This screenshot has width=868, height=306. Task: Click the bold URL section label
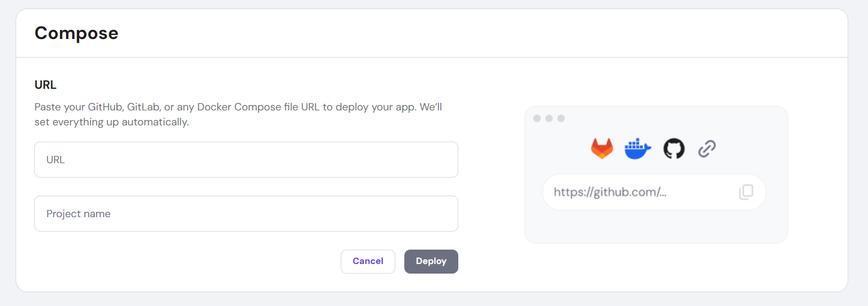(46, 85)
